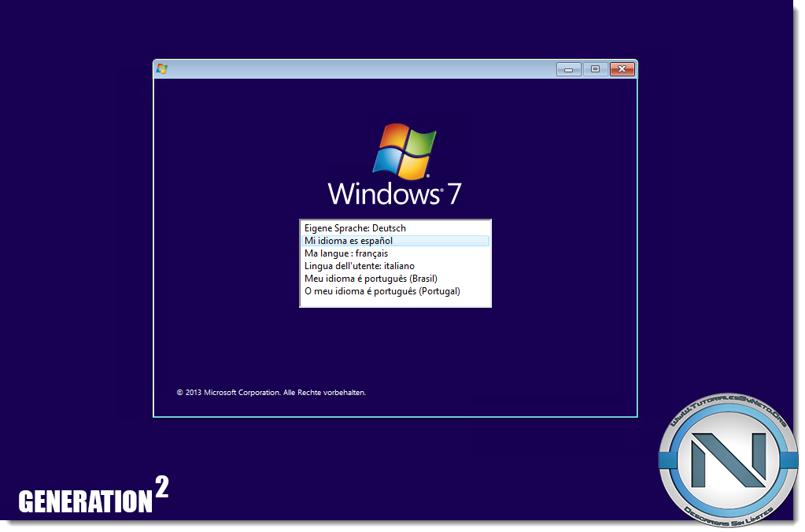Select Lingua dell'utente: italiano option
Image resolution: width=805 pixels, height=532 pixels.
point(395,266)
